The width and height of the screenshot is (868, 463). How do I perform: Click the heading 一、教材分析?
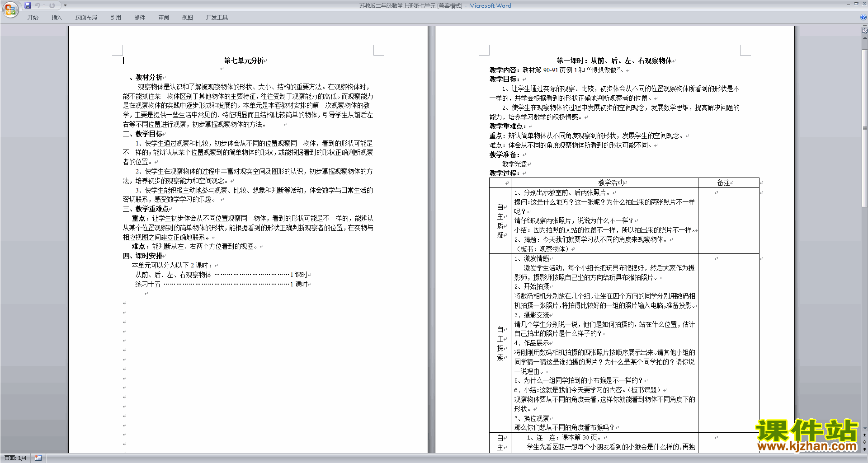[x=142, y=78]
